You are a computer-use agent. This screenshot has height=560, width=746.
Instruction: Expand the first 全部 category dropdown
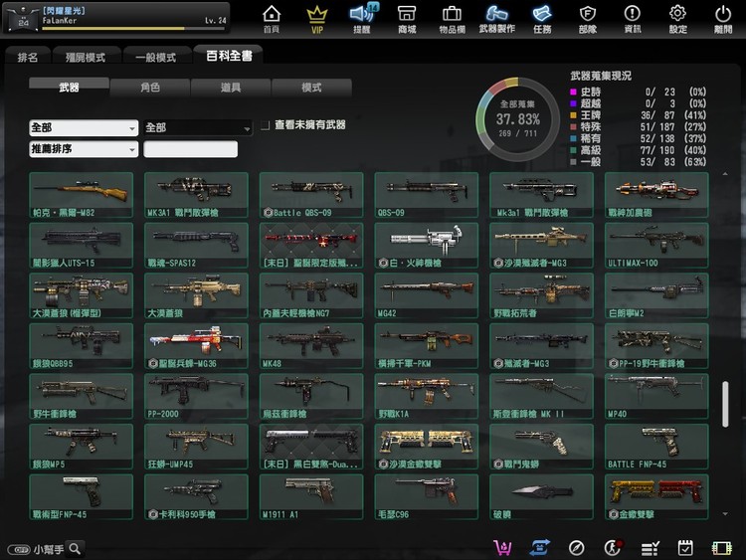click(x=84, y=127)
